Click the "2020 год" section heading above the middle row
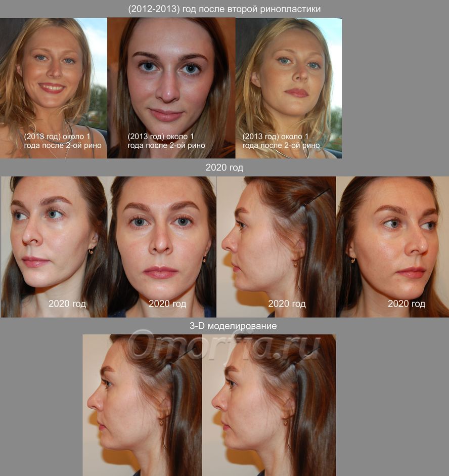449x476 pixels. [224, 167]
